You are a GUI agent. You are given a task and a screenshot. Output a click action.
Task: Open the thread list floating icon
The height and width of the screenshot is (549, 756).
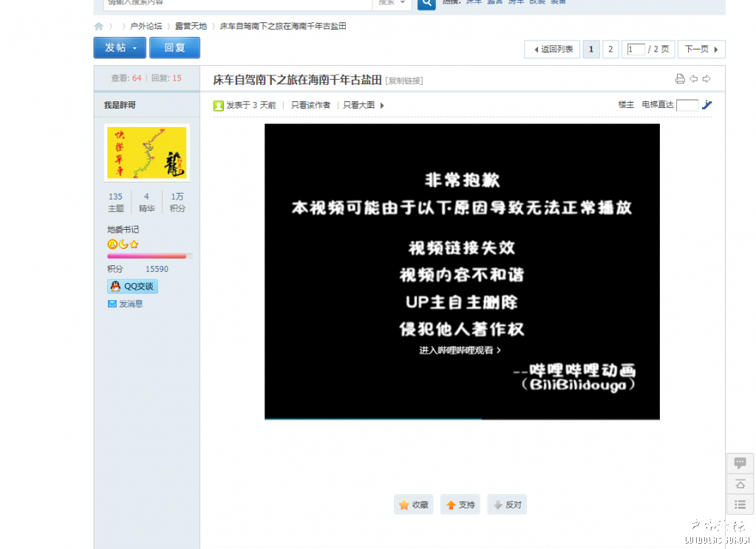740,505
